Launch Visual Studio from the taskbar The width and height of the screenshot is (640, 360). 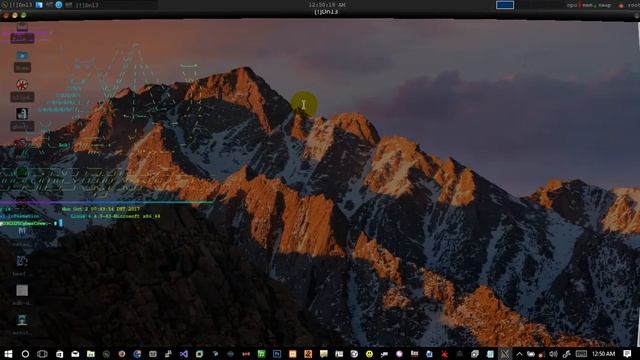click(184, 354)
